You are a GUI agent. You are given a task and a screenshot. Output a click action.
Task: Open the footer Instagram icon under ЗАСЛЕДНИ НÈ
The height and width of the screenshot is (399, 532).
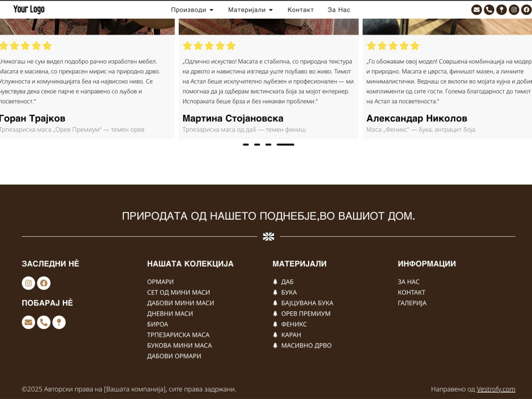(29, 283)
